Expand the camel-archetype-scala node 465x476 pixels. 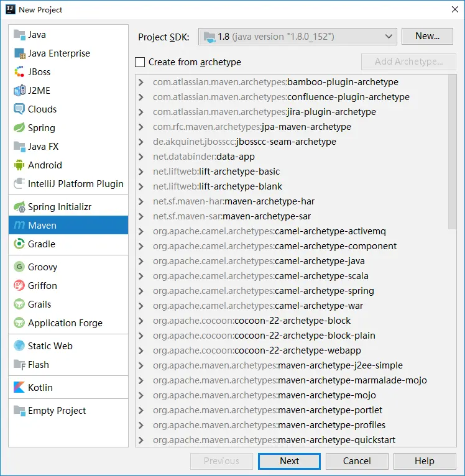pyautogui.click(x=141, y=276)
